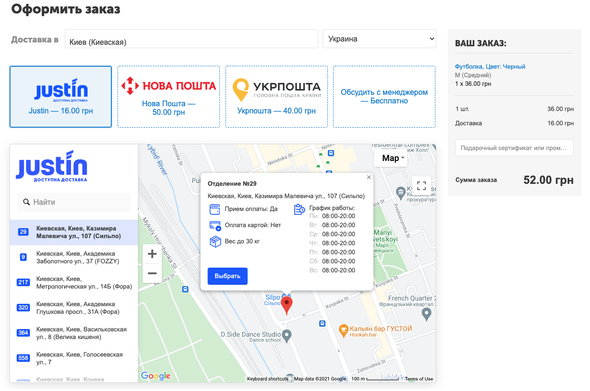Select branch 29 Казимира Малевича ул., 107
The height and width of the screenshot is (391, 590).
click(x=74, y=232)
